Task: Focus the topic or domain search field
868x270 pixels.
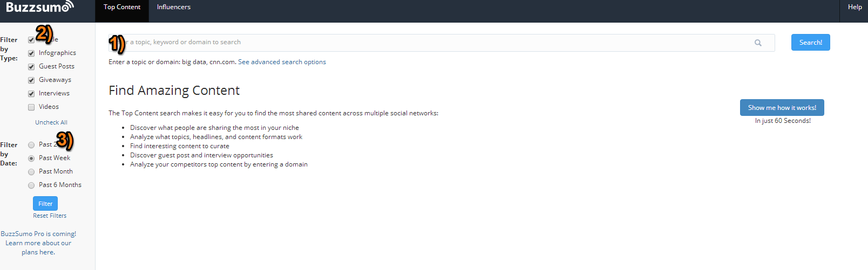Action: click(432, 43)
